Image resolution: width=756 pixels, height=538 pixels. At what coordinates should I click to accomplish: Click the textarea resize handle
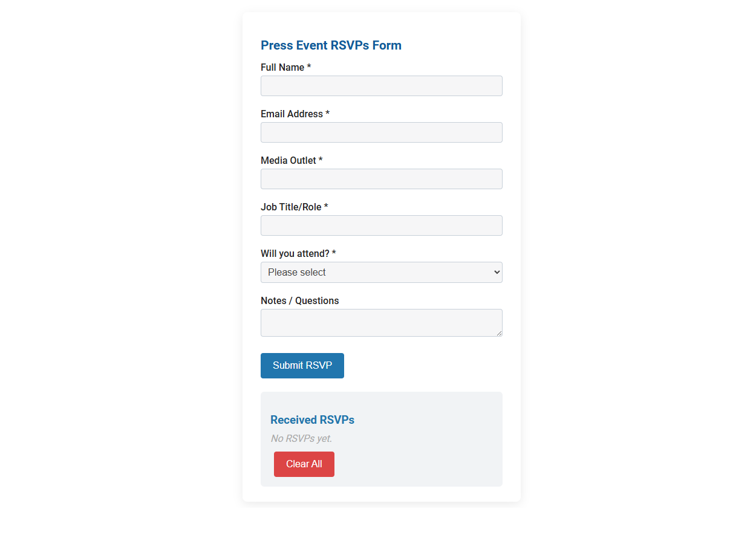coord(500,334)
